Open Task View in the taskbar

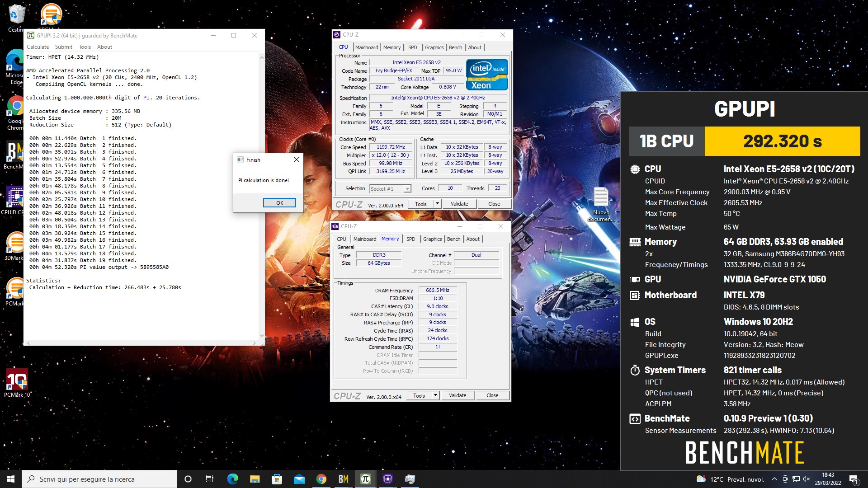pos(210,479)
